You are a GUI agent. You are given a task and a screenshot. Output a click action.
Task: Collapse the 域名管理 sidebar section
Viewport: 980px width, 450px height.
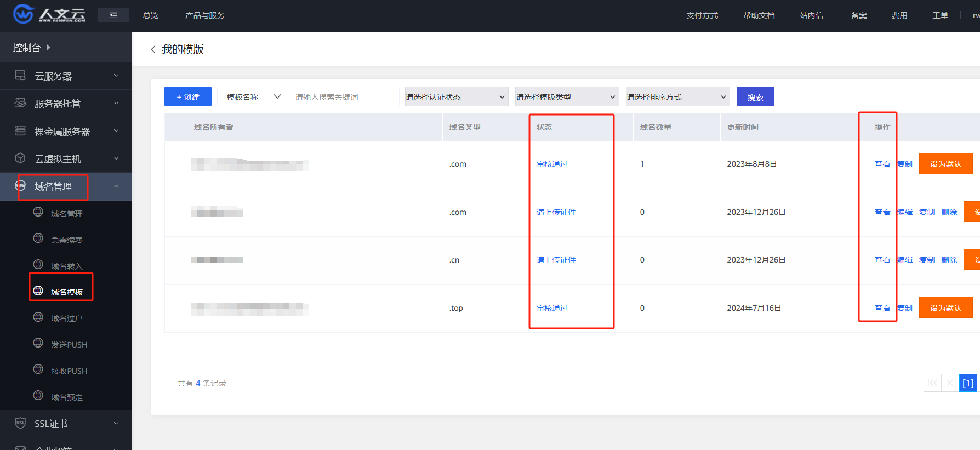(x=116, y=186)
